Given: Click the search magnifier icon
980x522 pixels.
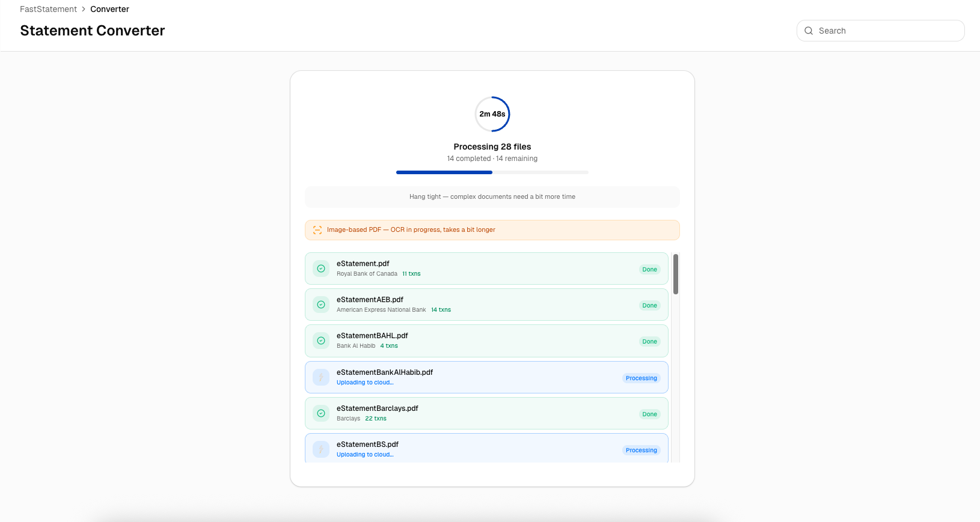Looking at the screenshot, I should click(x=809, y=31).
